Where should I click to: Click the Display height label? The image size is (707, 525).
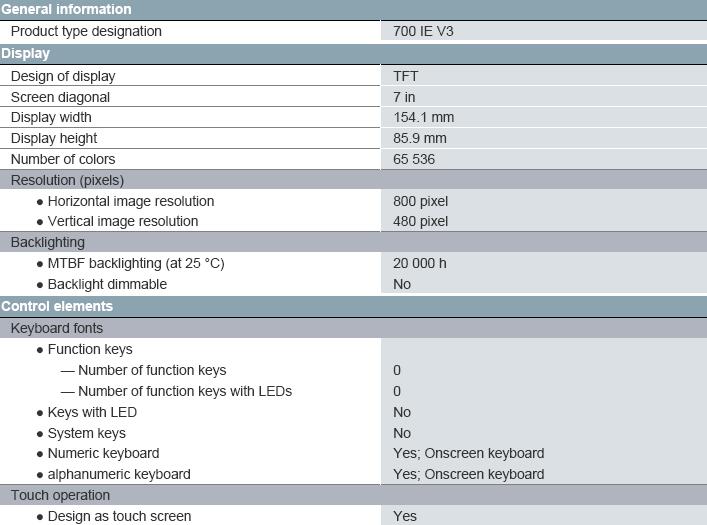54,138
